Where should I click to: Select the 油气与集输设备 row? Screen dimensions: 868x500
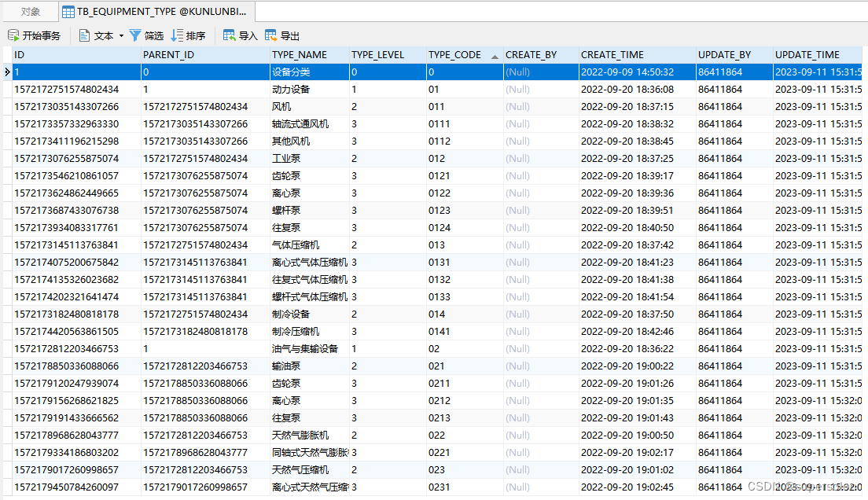point(311,348)
